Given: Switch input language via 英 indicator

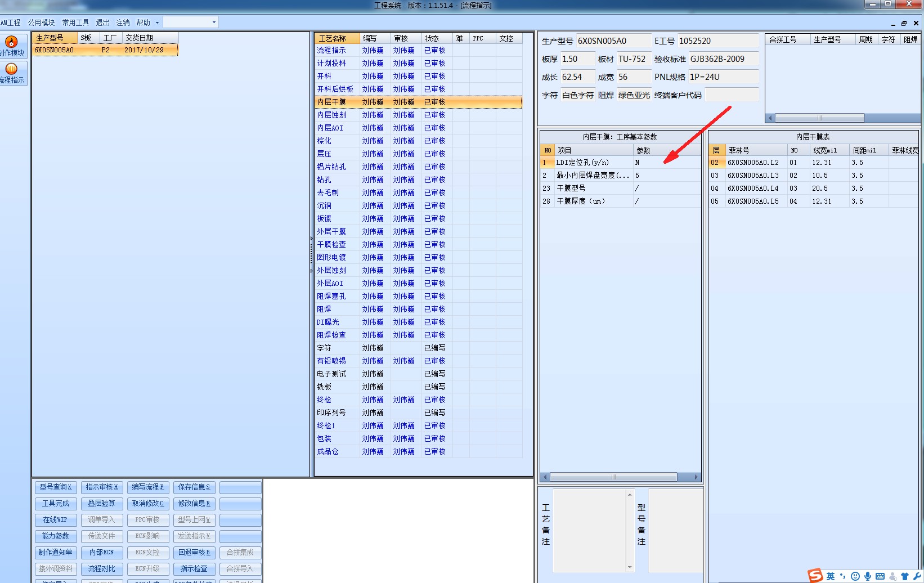Looking at the screenshot, I should 831,576.
